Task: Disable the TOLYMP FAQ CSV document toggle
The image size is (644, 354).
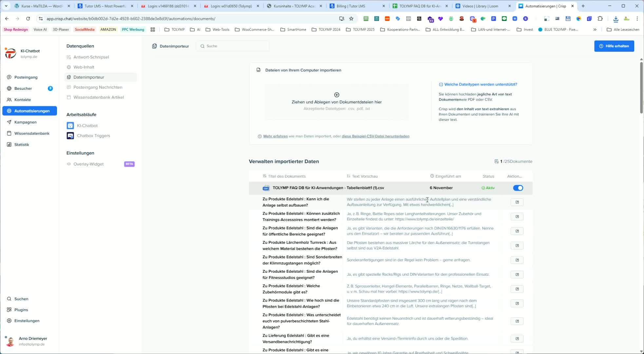Action: [518, 188]
